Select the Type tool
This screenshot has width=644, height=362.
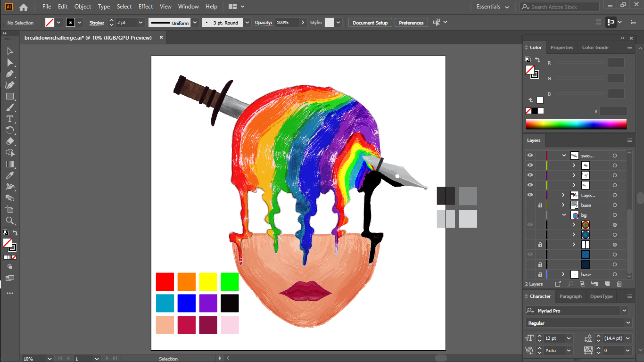(x=10, y=119)
